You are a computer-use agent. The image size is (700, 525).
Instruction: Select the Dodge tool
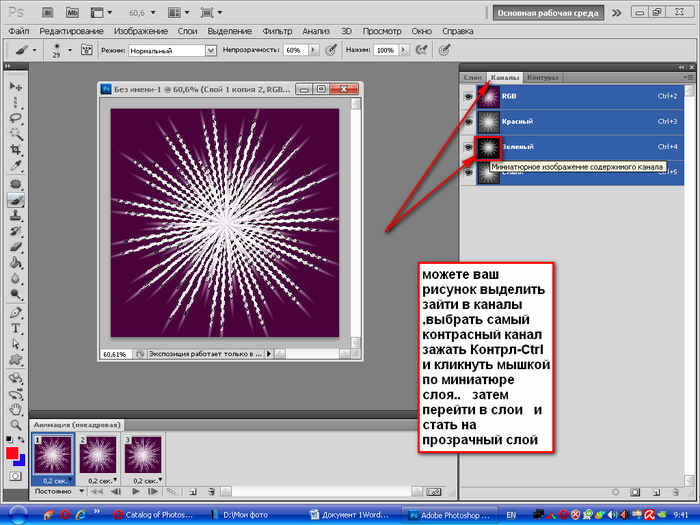point(16,294)
